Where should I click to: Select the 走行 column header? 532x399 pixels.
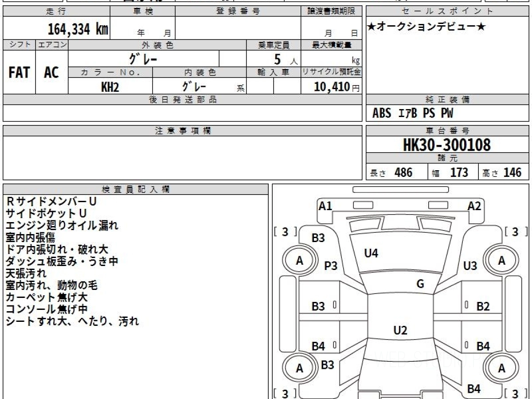click(56, 12)
